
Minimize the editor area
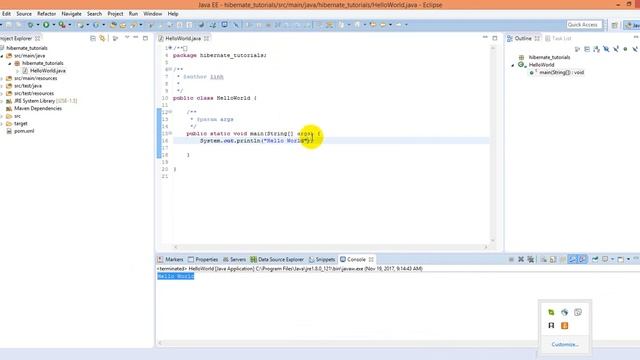[x=485, y=38]
